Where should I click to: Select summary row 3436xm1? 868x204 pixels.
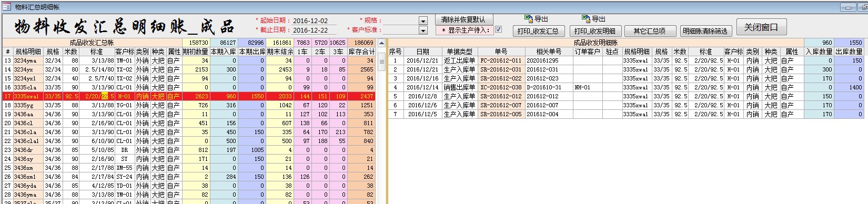189,177
